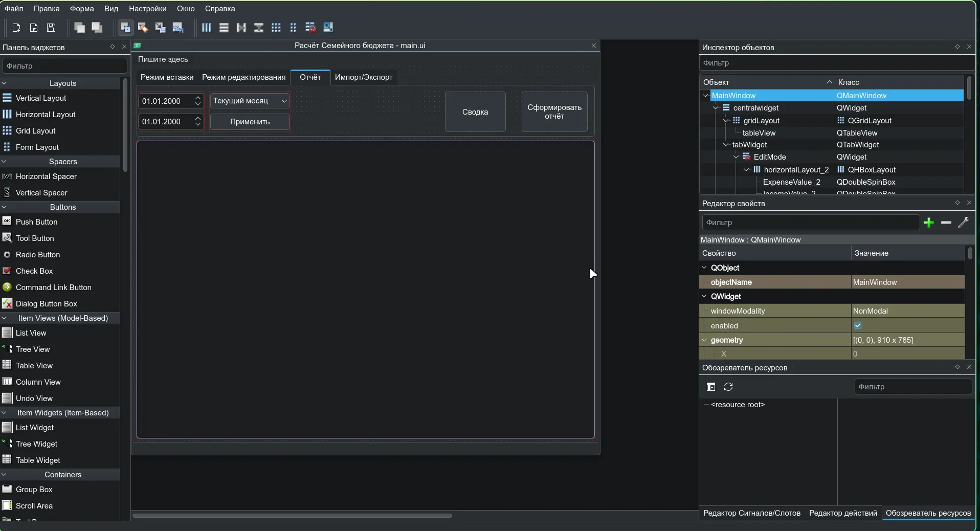Toggle the enabled property checkbox
Image resolution: width=980 pixels, height=531 pixels.
858,326
